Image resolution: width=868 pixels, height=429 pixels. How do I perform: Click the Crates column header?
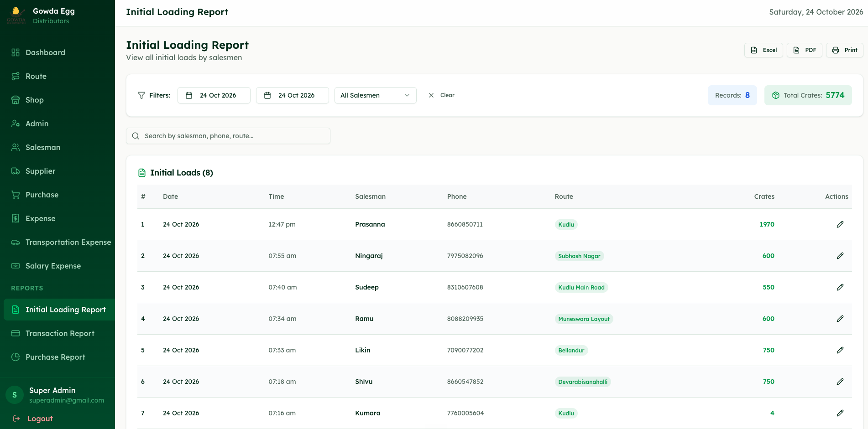pyautogui.click(x=764, y=196)
